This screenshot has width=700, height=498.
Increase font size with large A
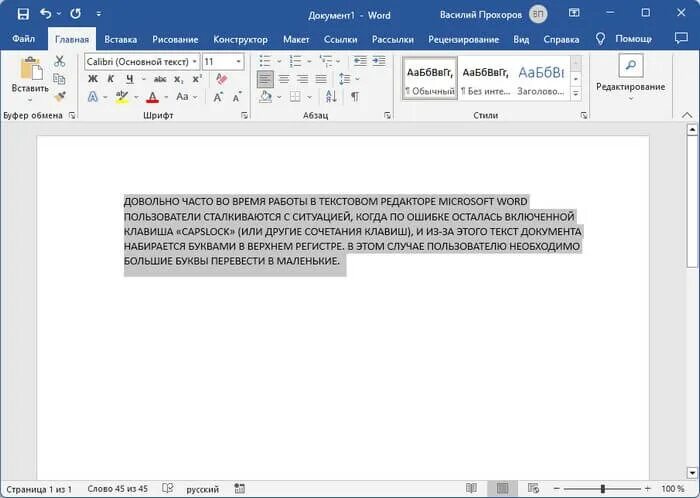[x=218, y=97]
